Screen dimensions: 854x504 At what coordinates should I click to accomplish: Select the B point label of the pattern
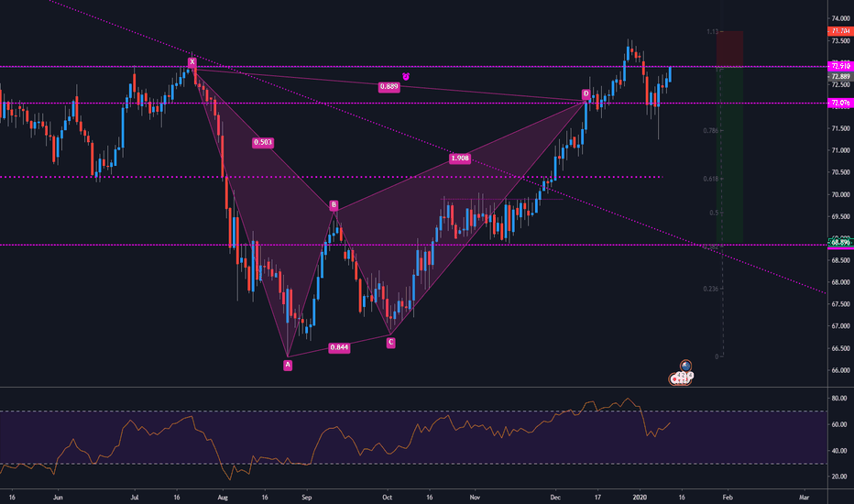coord(334,205)
